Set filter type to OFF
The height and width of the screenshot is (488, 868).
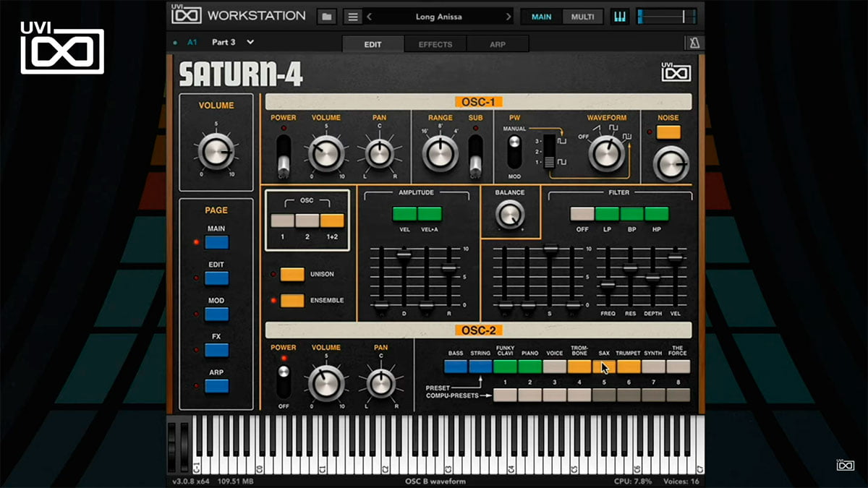pyautogui.click(x=582, y=213)
